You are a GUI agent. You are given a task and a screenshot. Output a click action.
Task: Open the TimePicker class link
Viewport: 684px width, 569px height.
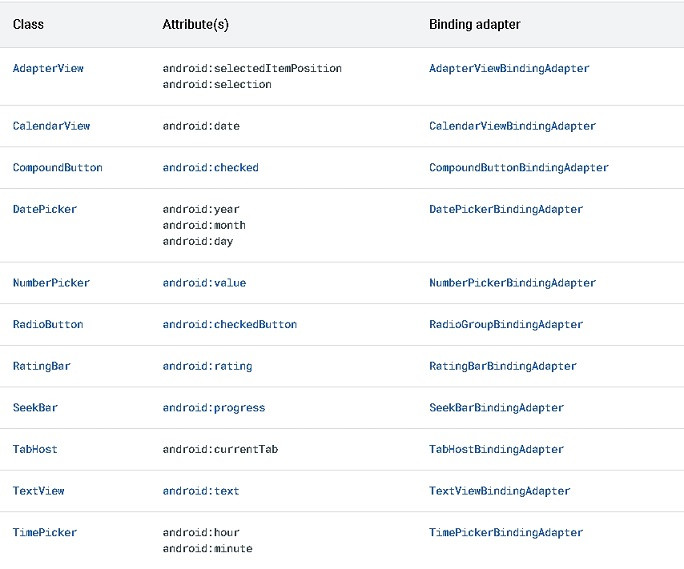(x=44, y=533)
